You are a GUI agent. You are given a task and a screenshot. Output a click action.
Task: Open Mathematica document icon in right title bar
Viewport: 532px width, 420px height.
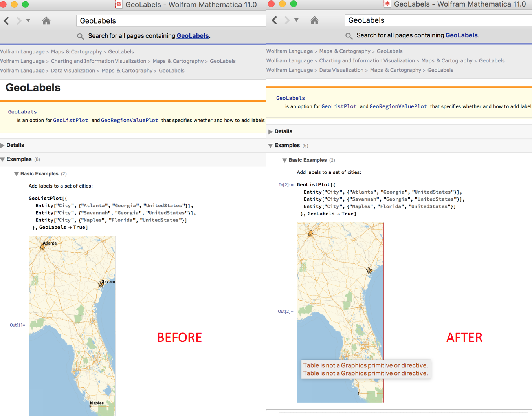pyautogui.click(x=387, y=4)
